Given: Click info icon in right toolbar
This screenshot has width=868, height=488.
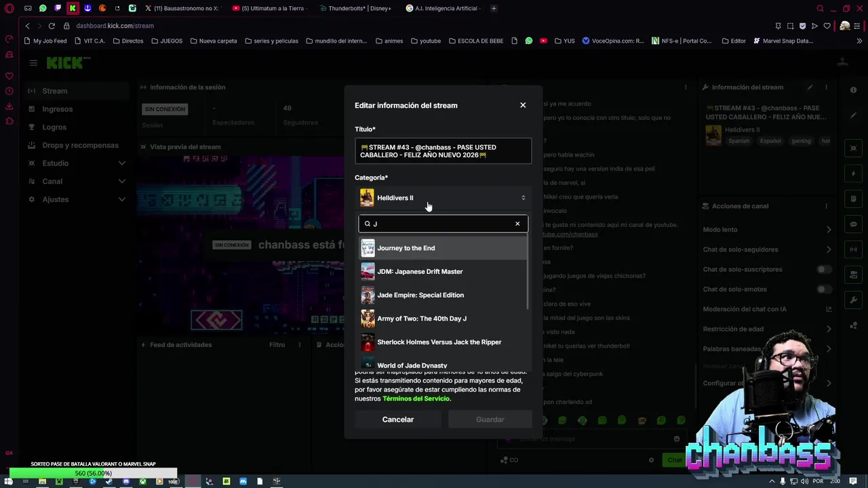Looking at the screenshot, I should click(x=854, y=90).
